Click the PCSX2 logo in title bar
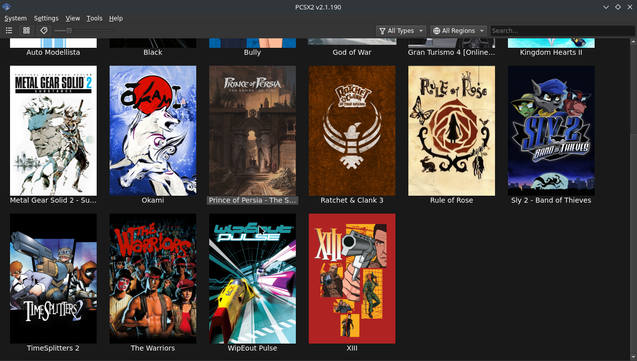This screenshot has height=361, width=637. tap(6, 7)
